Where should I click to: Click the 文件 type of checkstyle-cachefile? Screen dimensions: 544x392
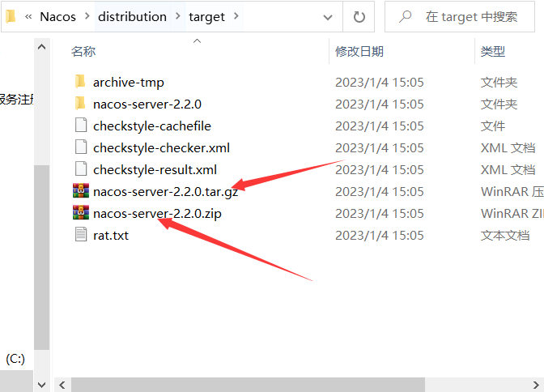pyautogui.click(x=493, y=126)
